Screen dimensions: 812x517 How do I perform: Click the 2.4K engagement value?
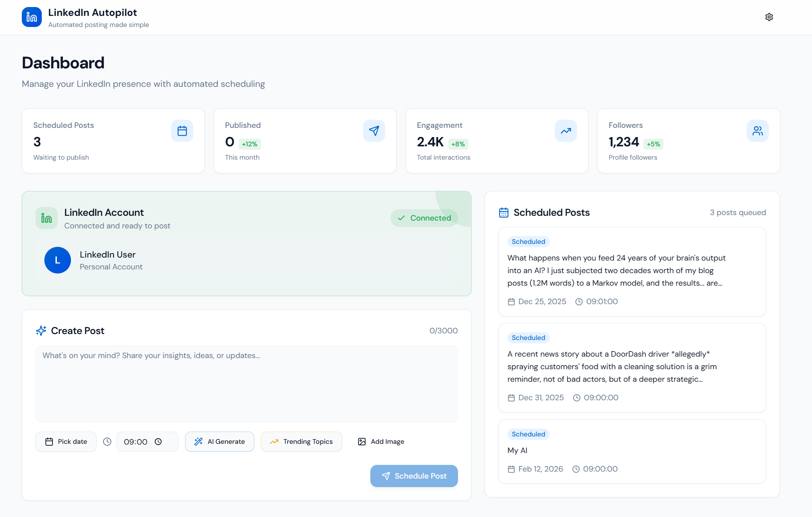pyautogui.click(x=430, y=142)
